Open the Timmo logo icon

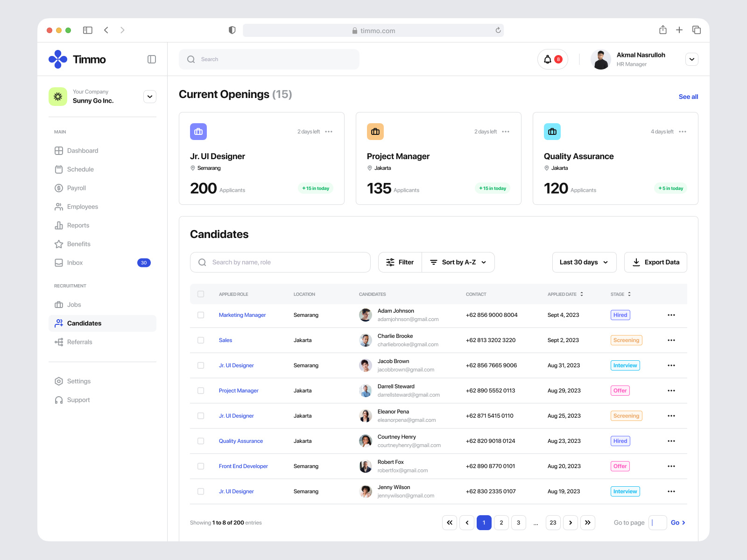[x=57, y=59]
